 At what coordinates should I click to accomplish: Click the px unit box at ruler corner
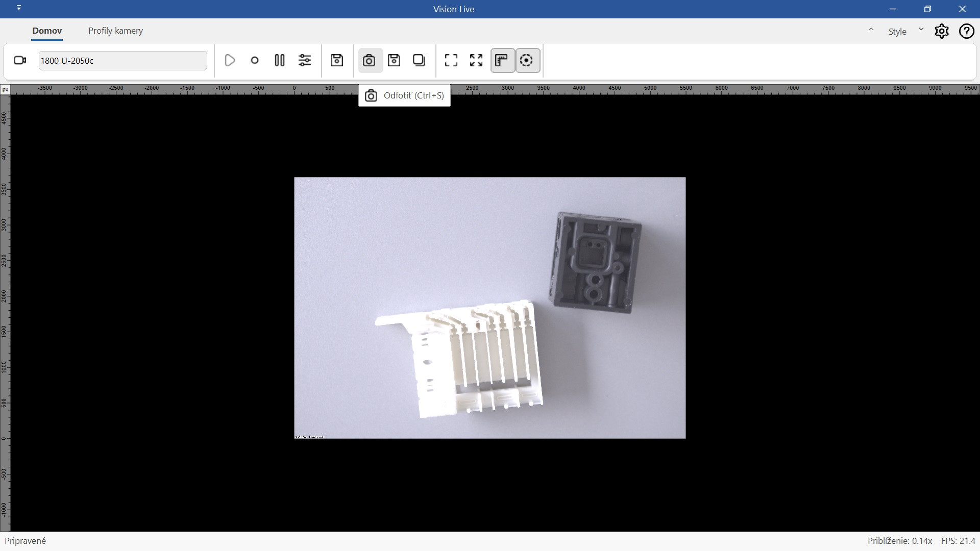pyautogui.click(x=5, y=90)
